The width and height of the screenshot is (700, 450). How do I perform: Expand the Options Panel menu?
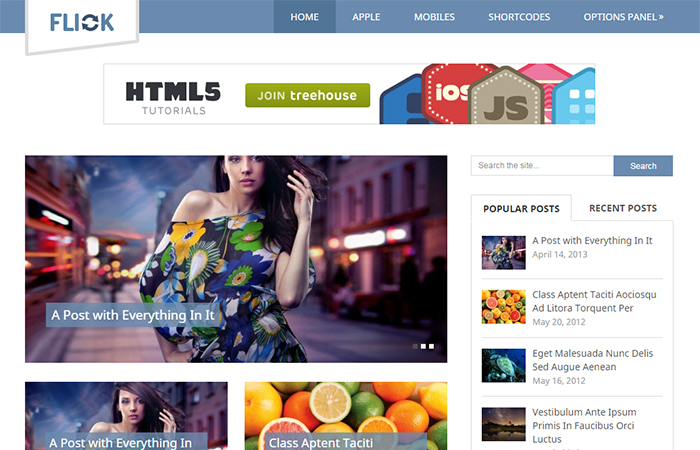[623, 17]
